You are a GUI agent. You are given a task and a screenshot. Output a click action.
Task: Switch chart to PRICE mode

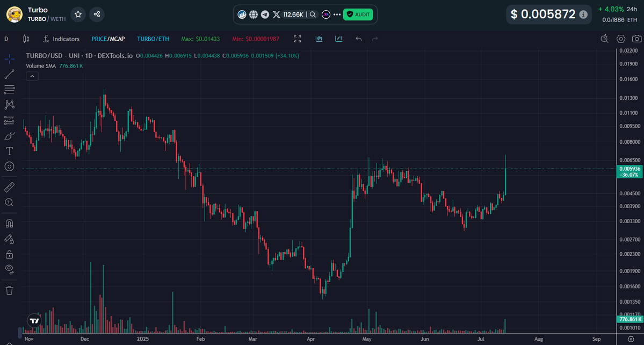pos(99,39)
